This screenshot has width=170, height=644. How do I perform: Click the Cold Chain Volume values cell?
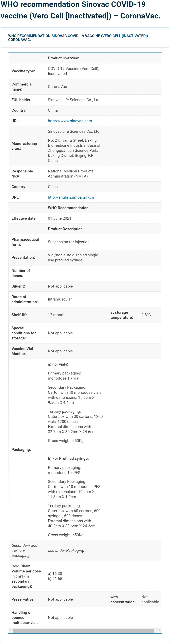(76, 576)
